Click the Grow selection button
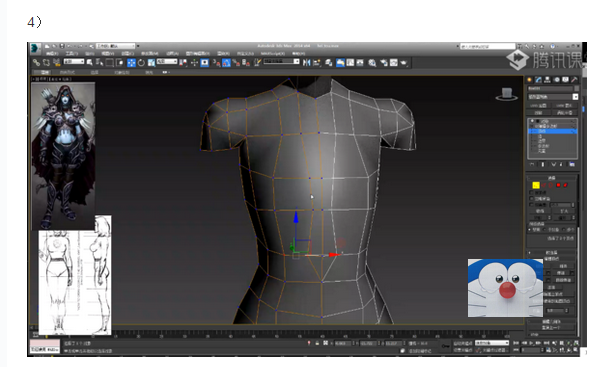593x367 pixels. coord(564,211)
